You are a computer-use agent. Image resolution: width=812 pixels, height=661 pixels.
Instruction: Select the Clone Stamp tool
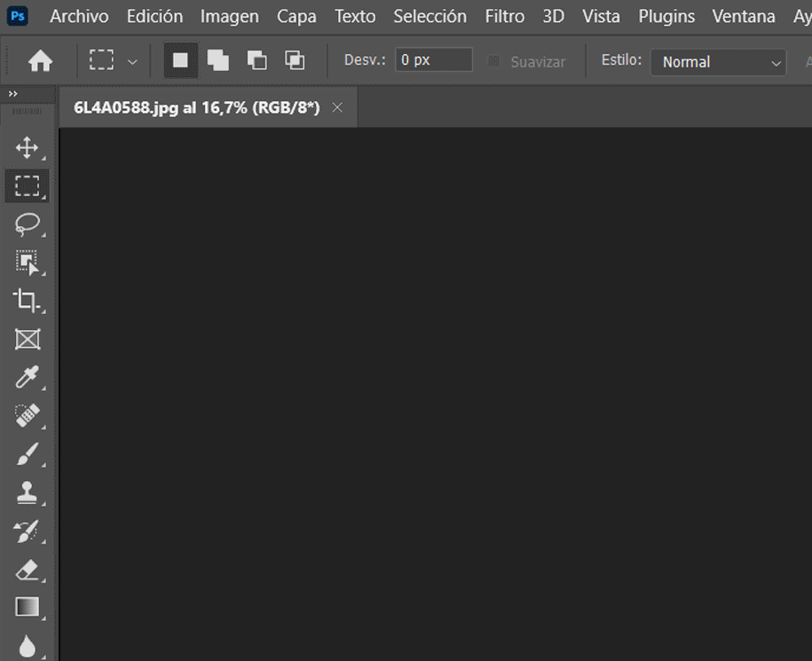[27, 492]
